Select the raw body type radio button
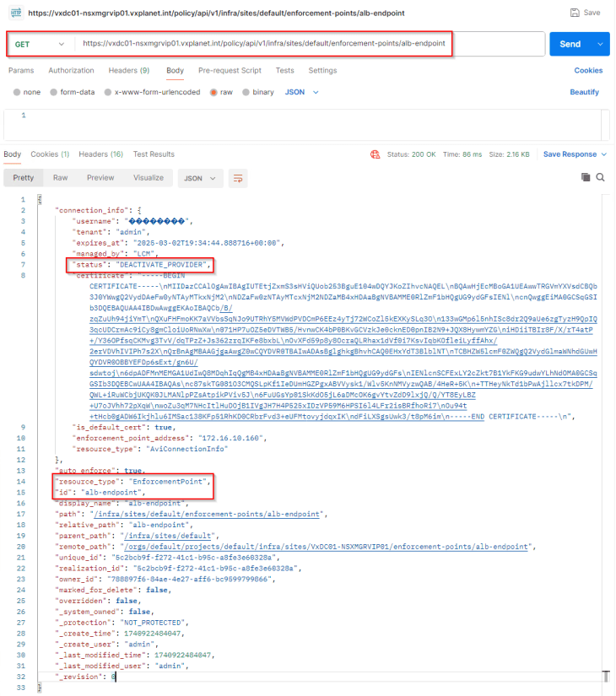616x696 pixels. [214, 92]
